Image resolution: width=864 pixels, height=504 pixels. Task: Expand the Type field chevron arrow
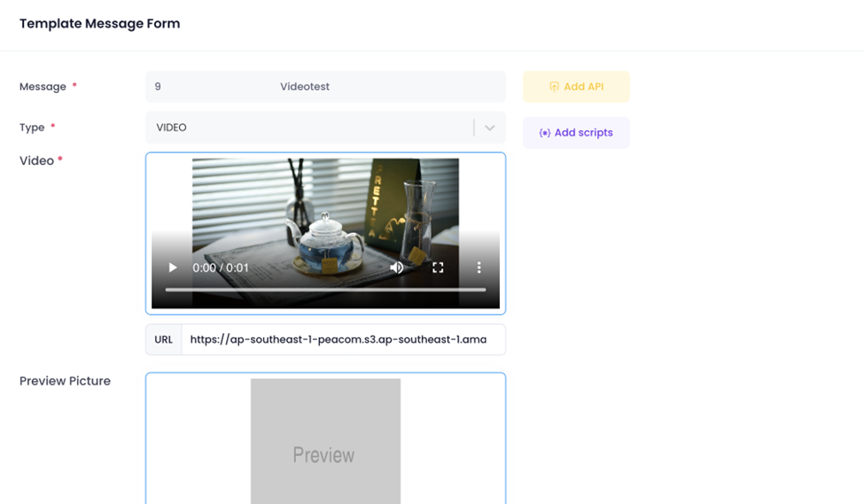coord(489,128)
